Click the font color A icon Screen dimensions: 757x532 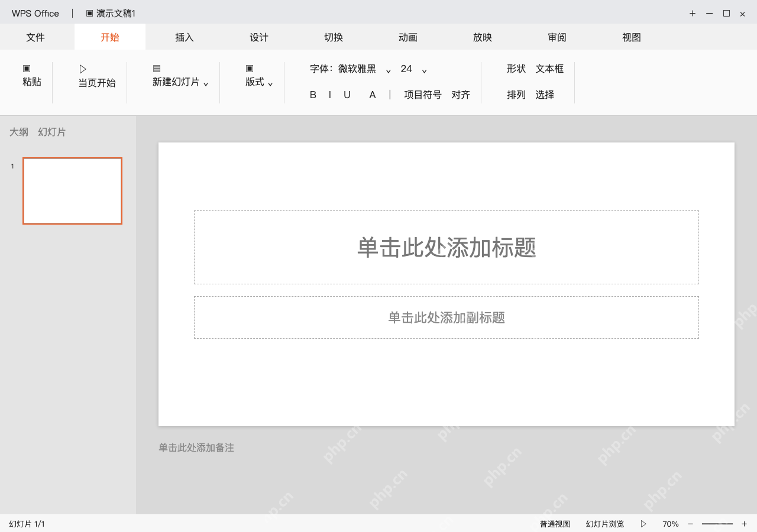[373, 95]
